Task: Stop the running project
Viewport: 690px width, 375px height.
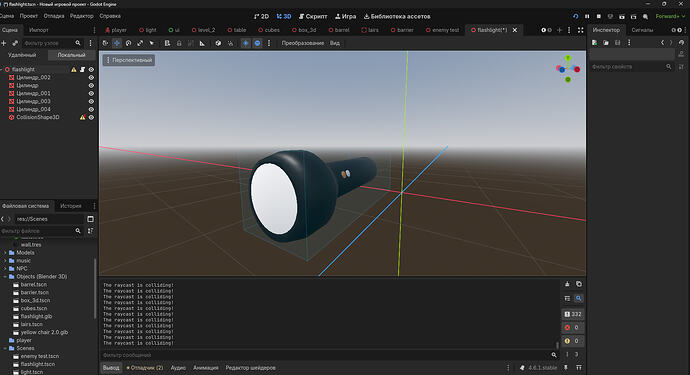Action: tap(598, 16)
